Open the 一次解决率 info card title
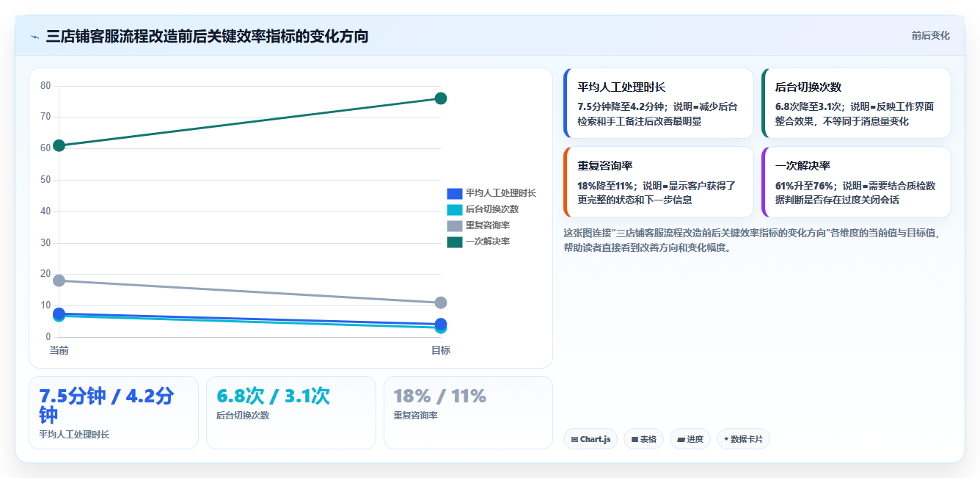The image size is (980, 478). click(x=802, y=166)
